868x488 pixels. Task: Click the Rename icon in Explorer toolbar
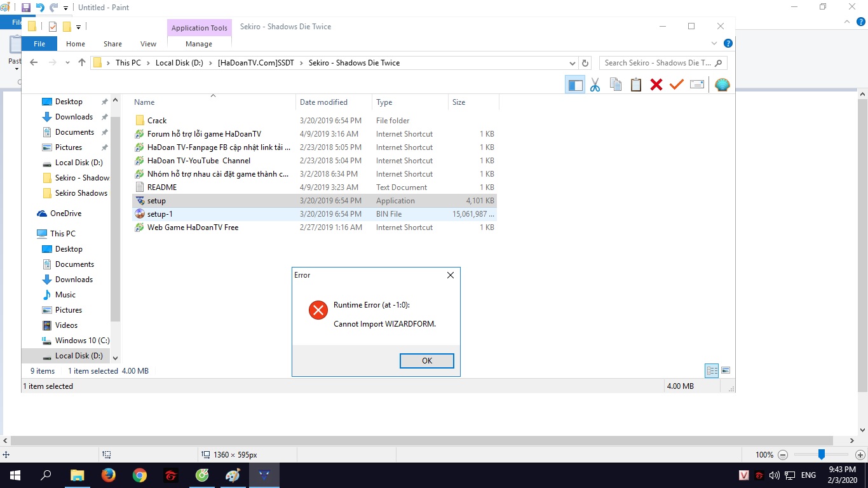697,85
